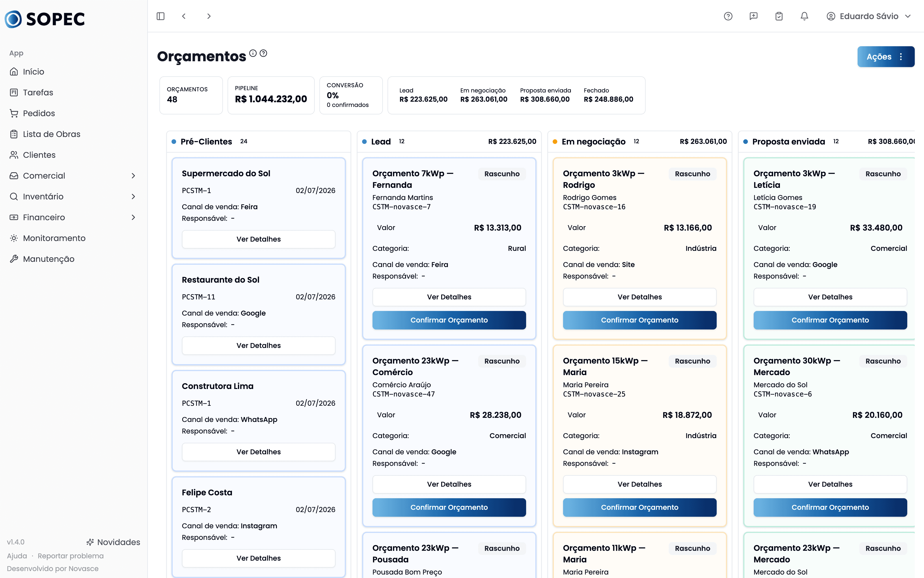Open Monitoramento in the sidebar

(x=73, y=238)
